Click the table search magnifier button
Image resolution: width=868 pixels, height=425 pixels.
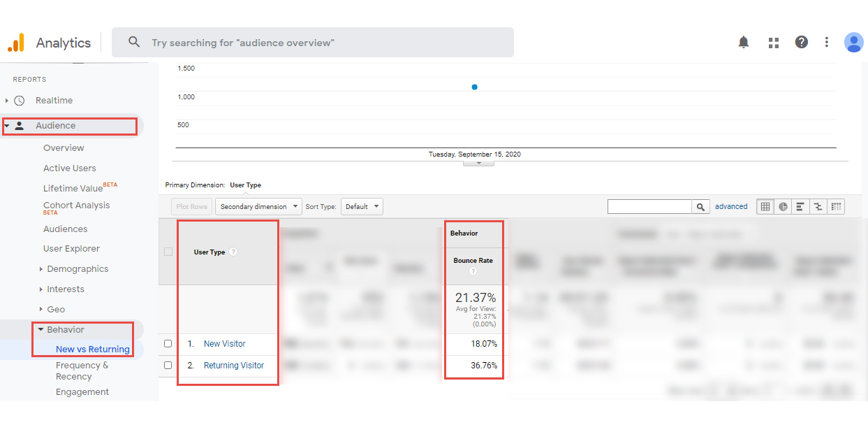[700, 207]
